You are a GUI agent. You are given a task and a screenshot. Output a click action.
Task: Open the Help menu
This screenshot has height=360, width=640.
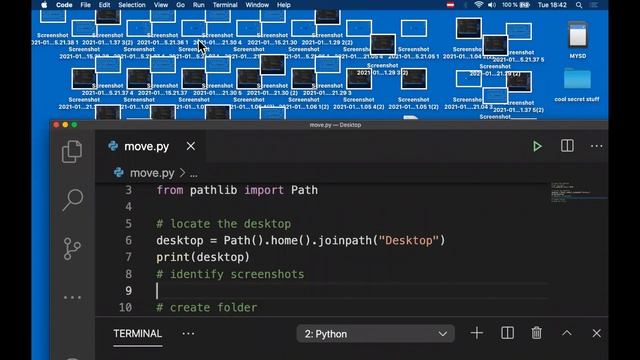pyautogui.click(x=283, y=5)
